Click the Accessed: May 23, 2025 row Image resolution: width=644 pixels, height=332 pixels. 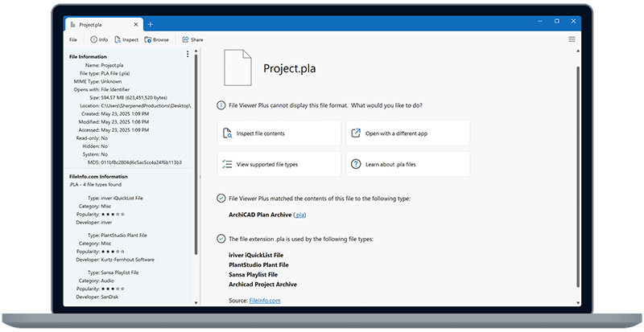pyautogui.click(x=114, y=130)
